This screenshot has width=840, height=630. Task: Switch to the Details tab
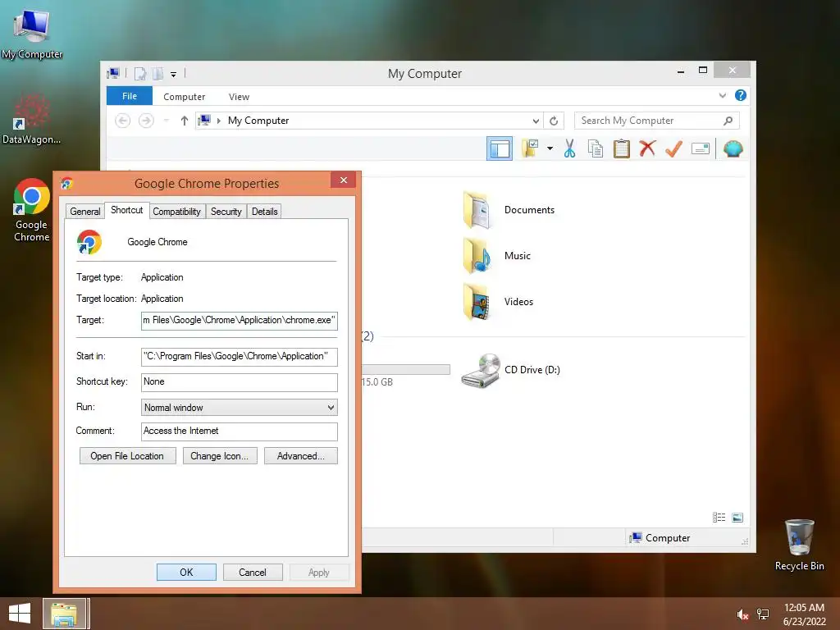coord(265,212)
